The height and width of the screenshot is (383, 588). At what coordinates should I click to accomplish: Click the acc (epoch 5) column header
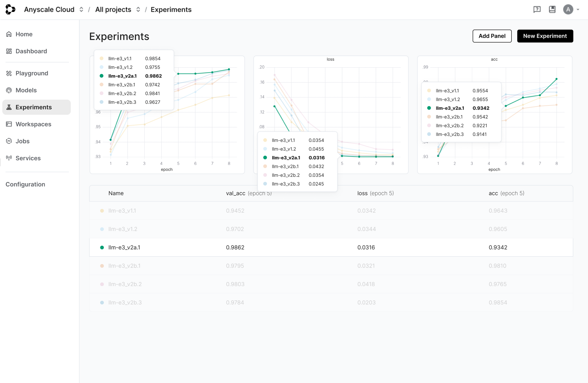point(506,193)
